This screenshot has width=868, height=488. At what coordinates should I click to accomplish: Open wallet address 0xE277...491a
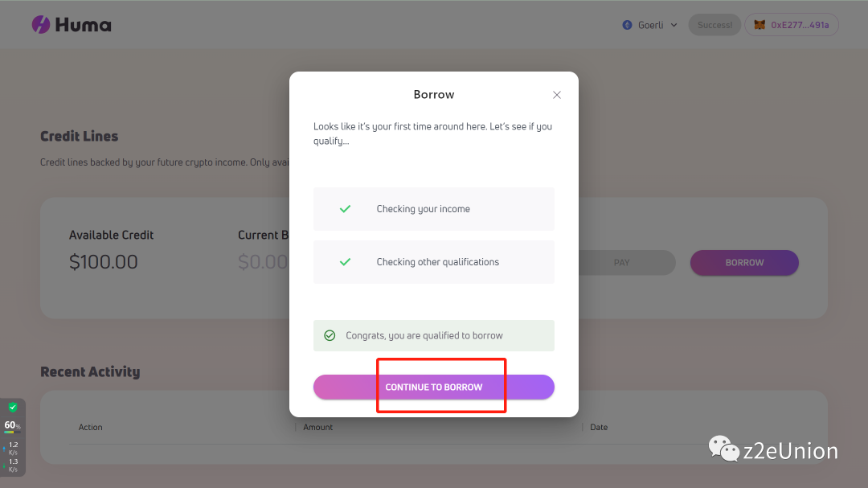[800, 25]
